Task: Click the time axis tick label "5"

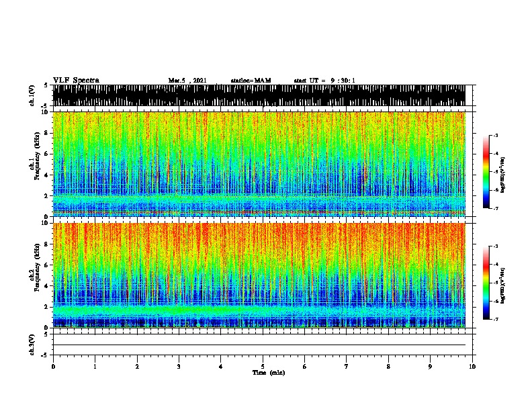Action: tap(263, 367)
